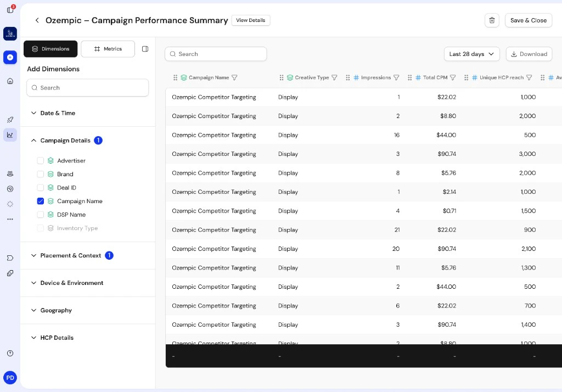Open filter for Total CPM column
This screenshot has width=562, height=392.
coord(453,77)
